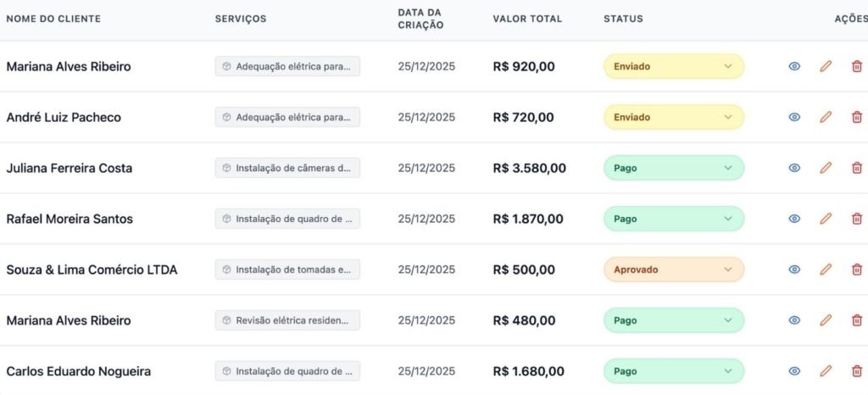Click trash icon for Souza & Lima Comércio LTDA
Image resolution: width=868 pixels, height=395 pixels.
[x=856, y=270]
